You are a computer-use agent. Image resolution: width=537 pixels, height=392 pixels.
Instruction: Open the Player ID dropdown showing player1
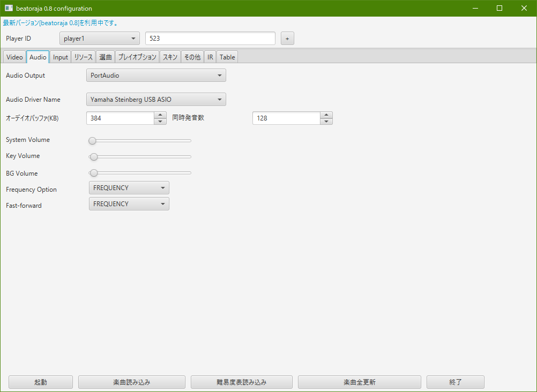(99, 39)
